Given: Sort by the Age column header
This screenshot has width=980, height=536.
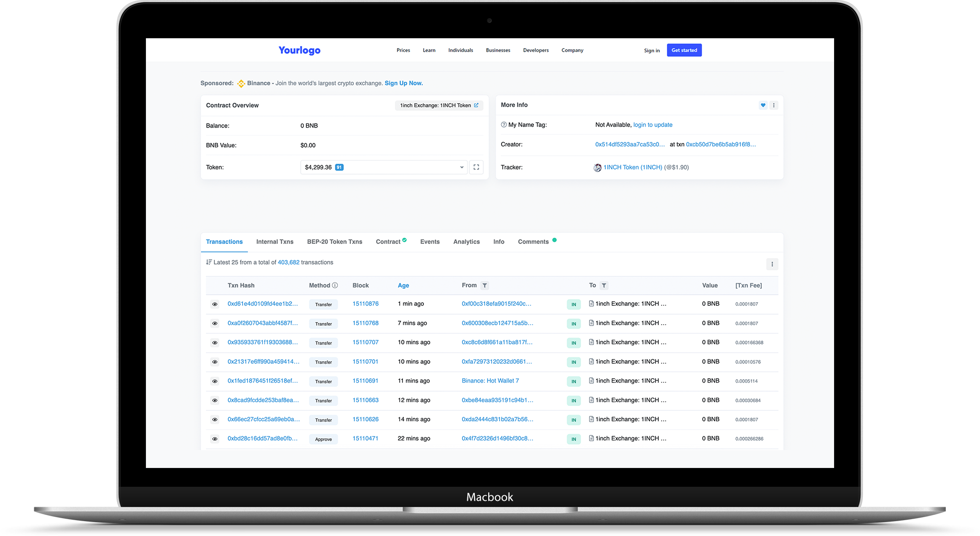Looking at the screenshot, I should [x=403, y=285].
